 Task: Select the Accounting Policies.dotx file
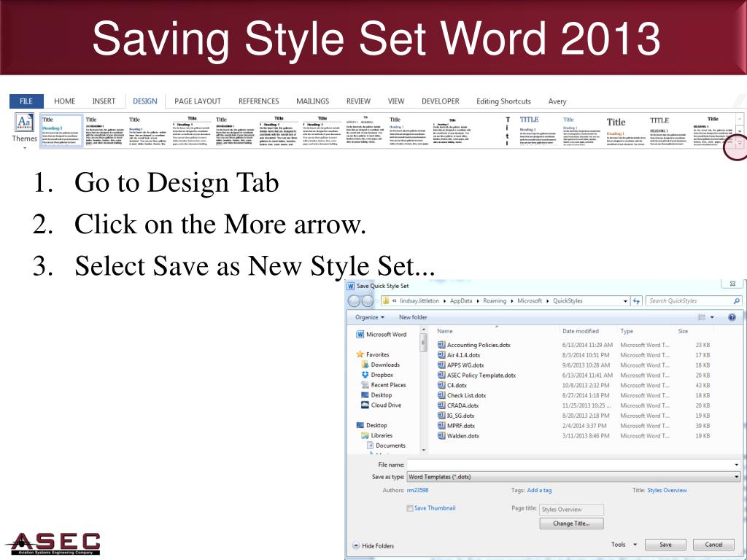click(474, 345)
